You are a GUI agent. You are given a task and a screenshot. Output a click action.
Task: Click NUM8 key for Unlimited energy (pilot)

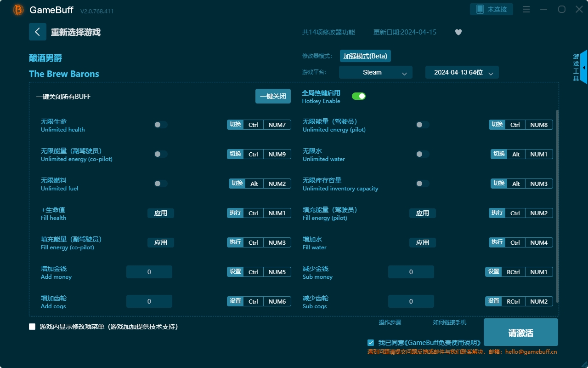(x=539, y=125)
